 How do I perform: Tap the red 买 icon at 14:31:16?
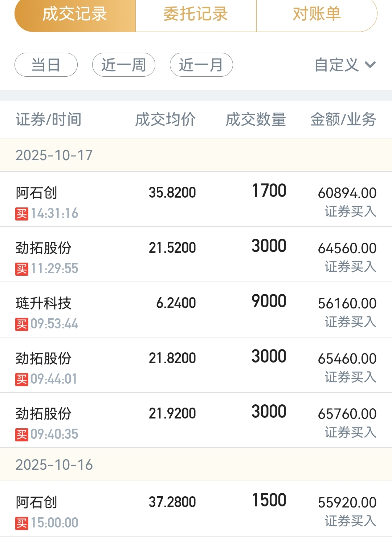click(x=22, y=214)
